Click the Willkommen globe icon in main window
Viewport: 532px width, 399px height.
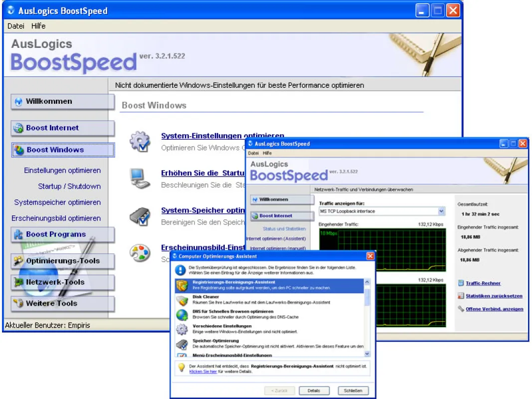[18, 101]
